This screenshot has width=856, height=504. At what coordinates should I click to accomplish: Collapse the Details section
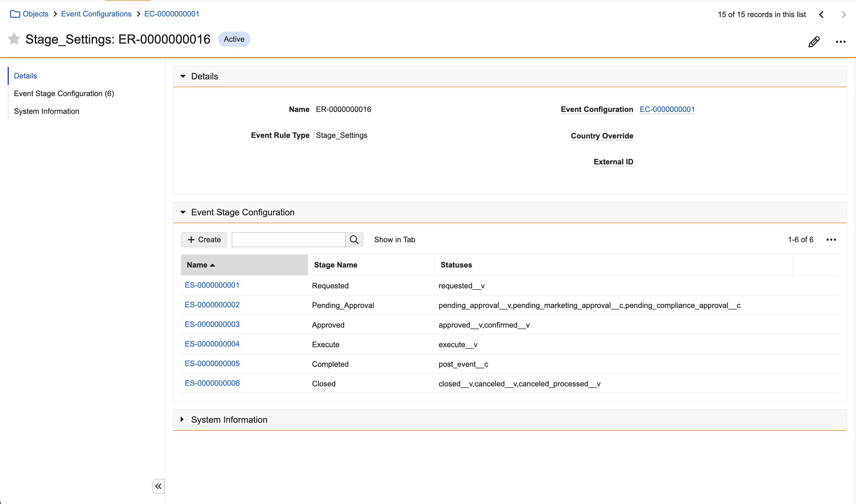[183, 77]
